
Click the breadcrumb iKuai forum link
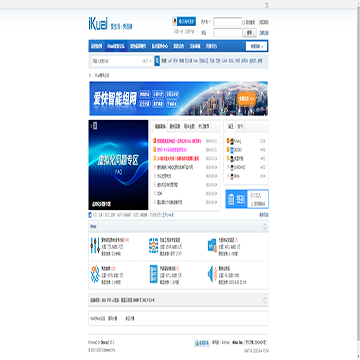click(102, 75)
